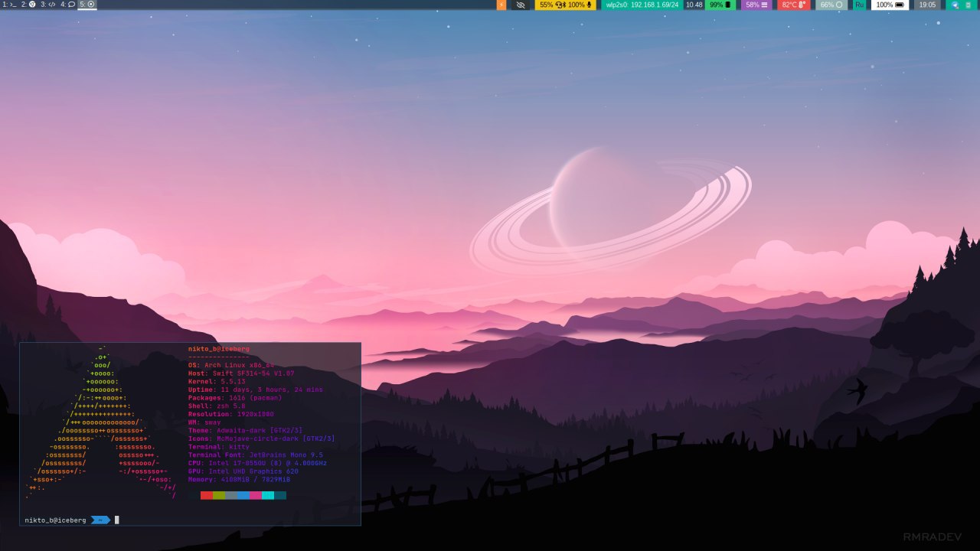
Task: Open the rightmost green tray icon
Action: [967, 5]
